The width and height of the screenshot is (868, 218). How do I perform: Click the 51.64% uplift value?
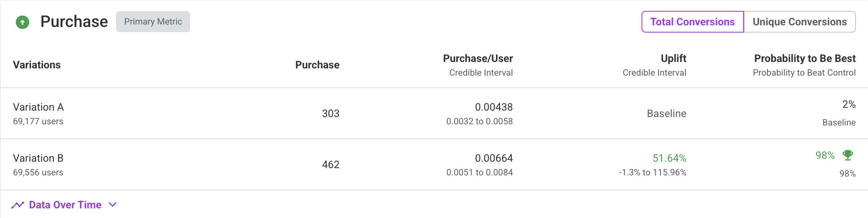coord(669,158)
